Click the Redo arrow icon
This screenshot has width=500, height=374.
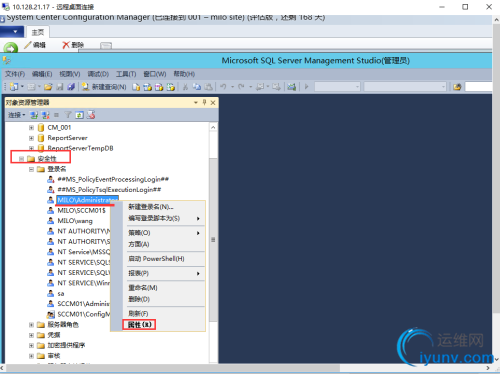pyautogui.click(x=241, y=87)
